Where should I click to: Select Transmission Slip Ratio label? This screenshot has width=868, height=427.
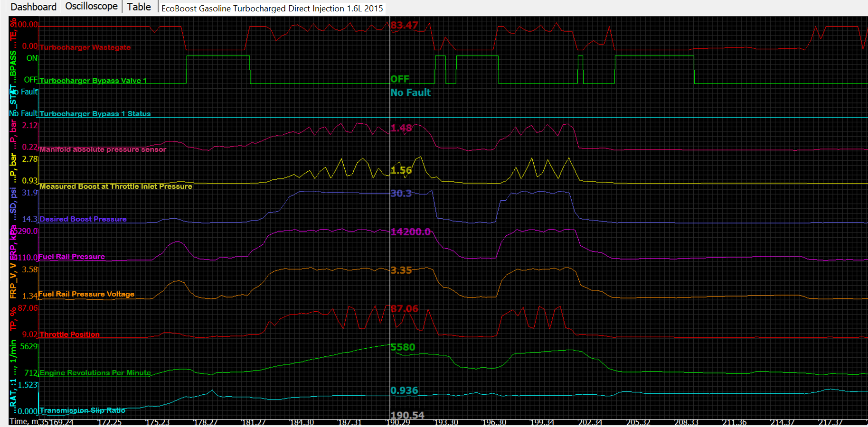coord(83,410)
